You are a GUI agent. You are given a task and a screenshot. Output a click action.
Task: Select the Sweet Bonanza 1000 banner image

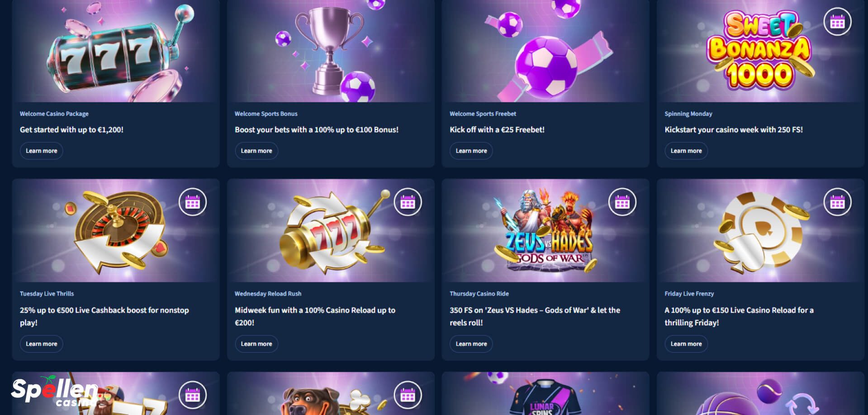[760, 51]
